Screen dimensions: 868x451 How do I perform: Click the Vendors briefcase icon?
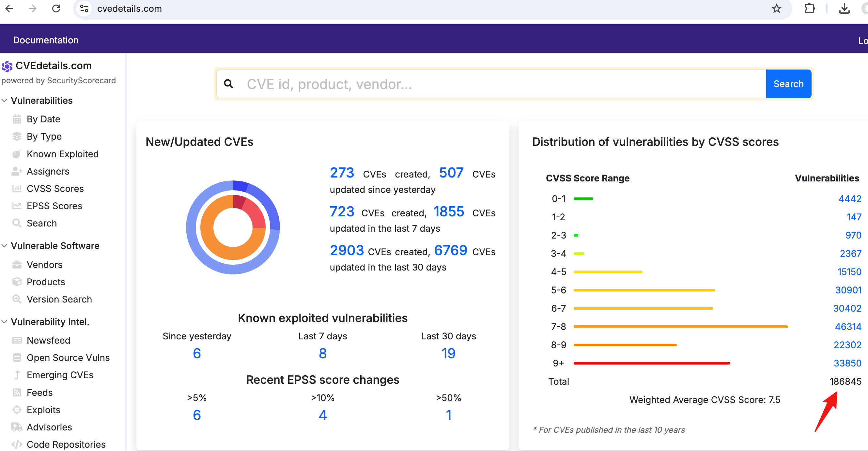(17, 265)
